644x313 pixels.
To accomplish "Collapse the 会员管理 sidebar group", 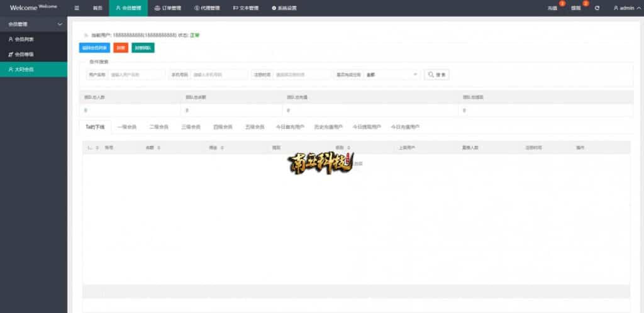I will pos(33,25).
